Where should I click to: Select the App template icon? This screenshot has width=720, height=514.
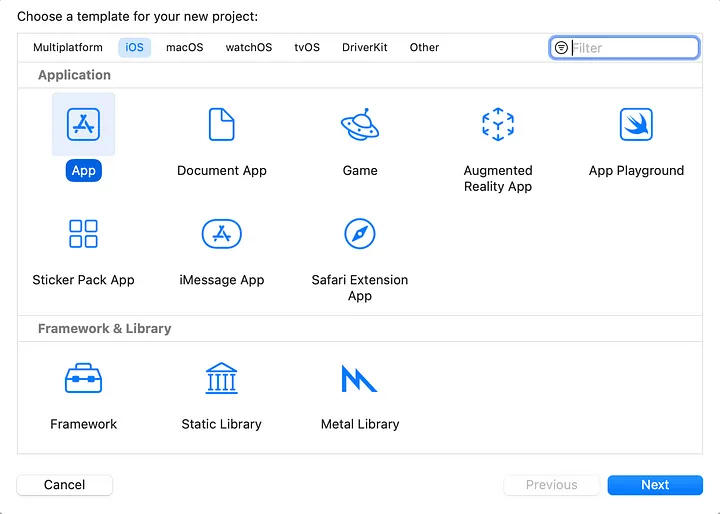tap(84, 125)
